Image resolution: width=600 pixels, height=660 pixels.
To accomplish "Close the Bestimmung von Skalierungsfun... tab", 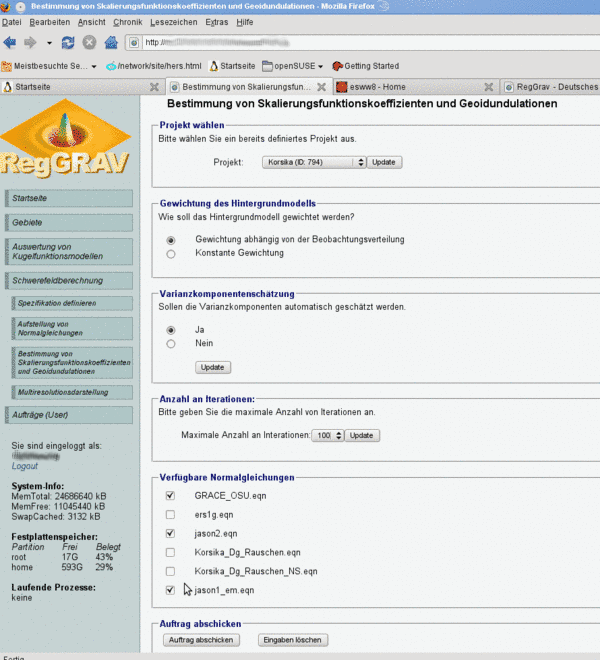I will 321,87.
